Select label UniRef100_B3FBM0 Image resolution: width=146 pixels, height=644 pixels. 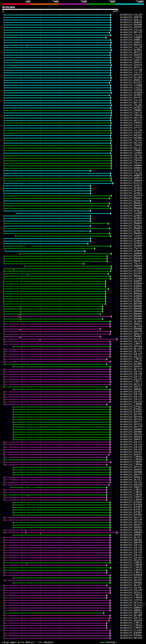click(131, 633)
